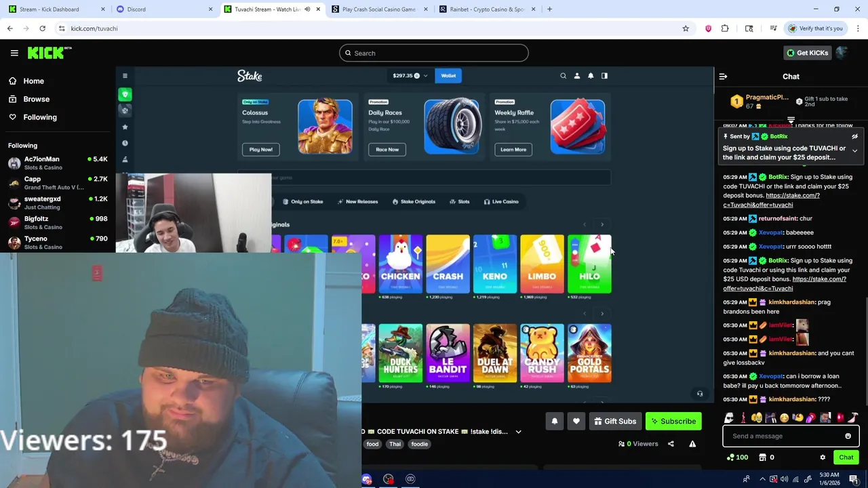868x488 pixels.
Task: Click Play Now on Colossus
Action: click(260, 149)
